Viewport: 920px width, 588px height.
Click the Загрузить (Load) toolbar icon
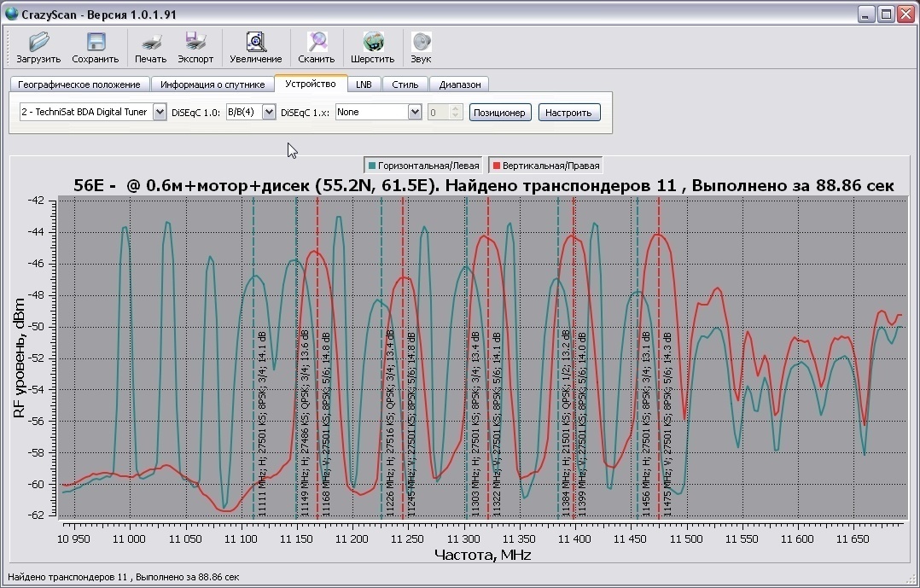(x=38, y=42)
